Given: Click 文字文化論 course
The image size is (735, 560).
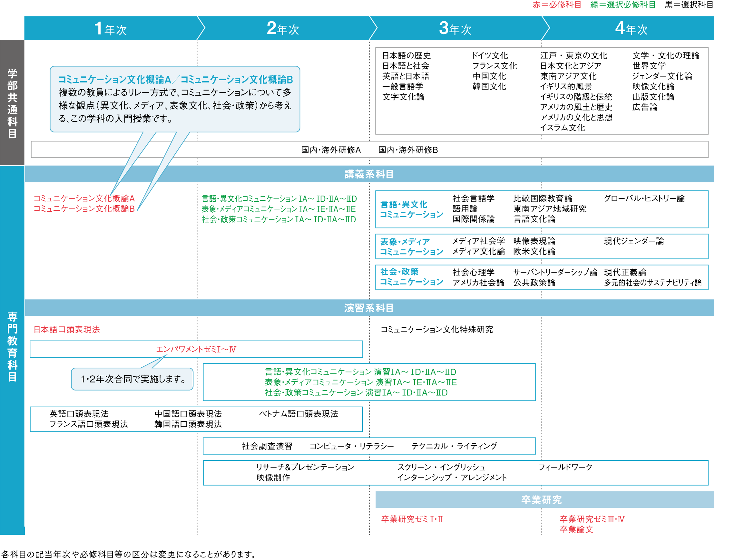Looking at the screenshot, I should tap(403, 97).
